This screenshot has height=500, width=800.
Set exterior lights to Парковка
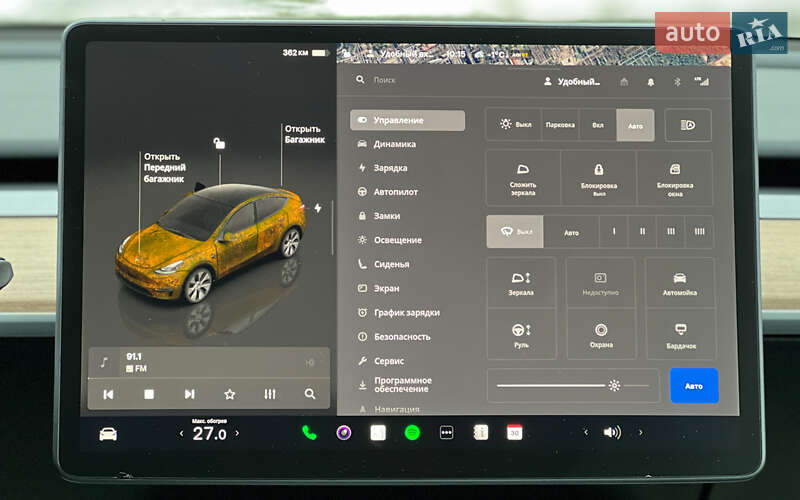click(x=560, y=124)
